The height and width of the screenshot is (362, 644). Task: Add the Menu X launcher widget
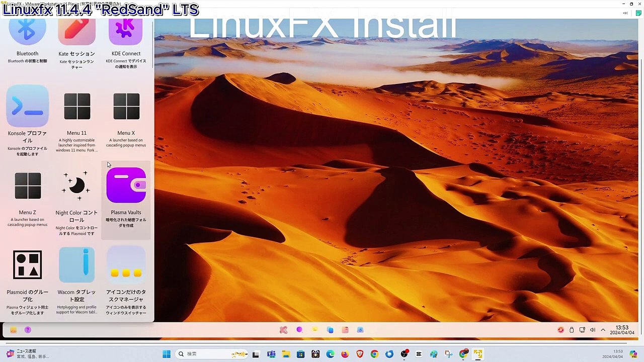[x=126, y=121]
